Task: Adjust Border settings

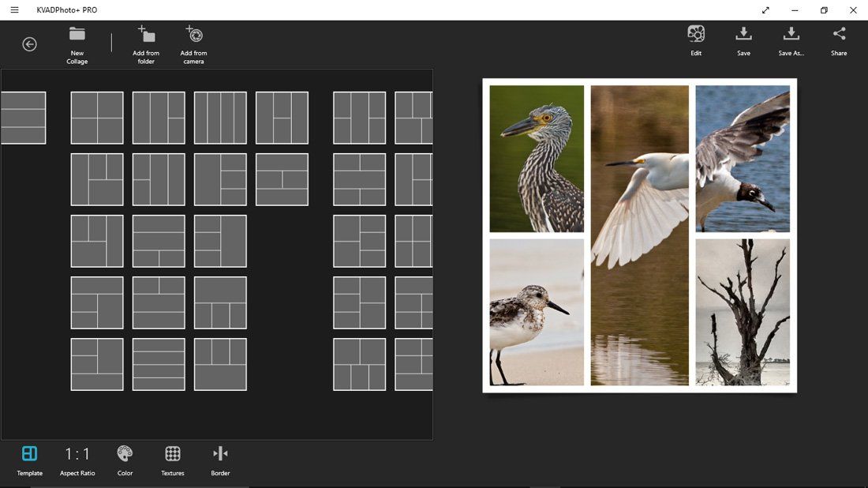Action: (220, 458)
